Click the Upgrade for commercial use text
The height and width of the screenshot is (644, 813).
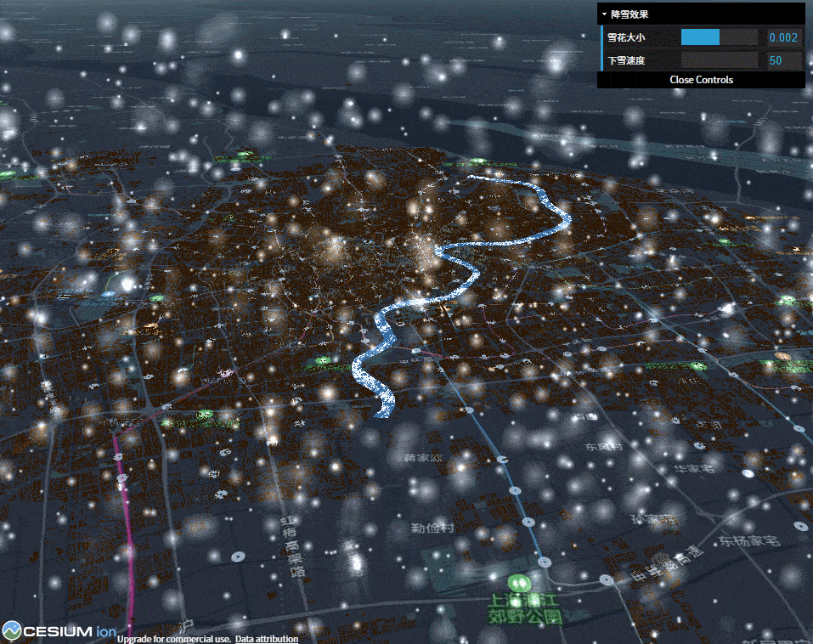173,639
